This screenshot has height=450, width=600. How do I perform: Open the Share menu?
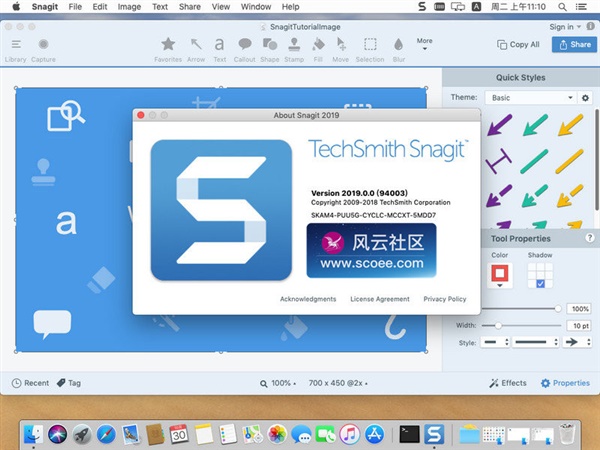190,7
